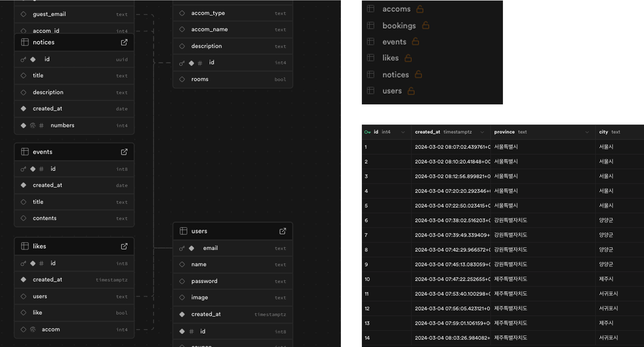
Task: Click the email field in users schema
Action: 210,248
